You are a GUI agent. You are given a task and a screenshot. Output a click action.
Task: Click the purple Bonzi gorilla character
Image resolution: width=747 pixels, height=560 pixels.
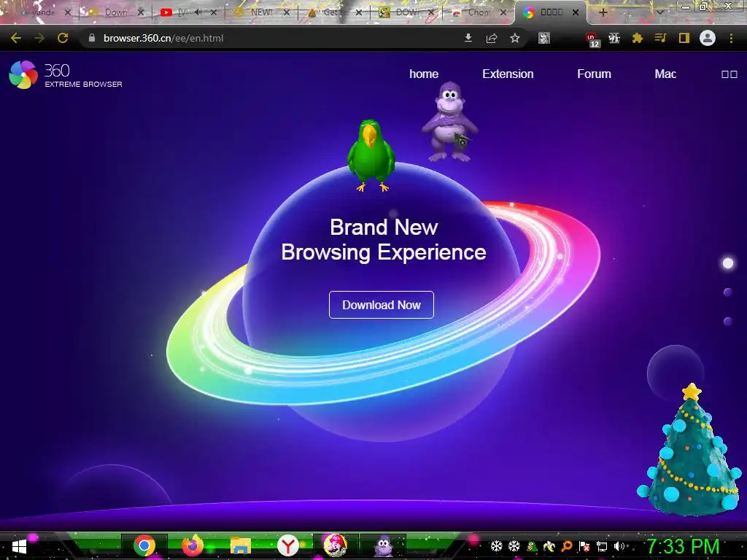click(449, 122)
